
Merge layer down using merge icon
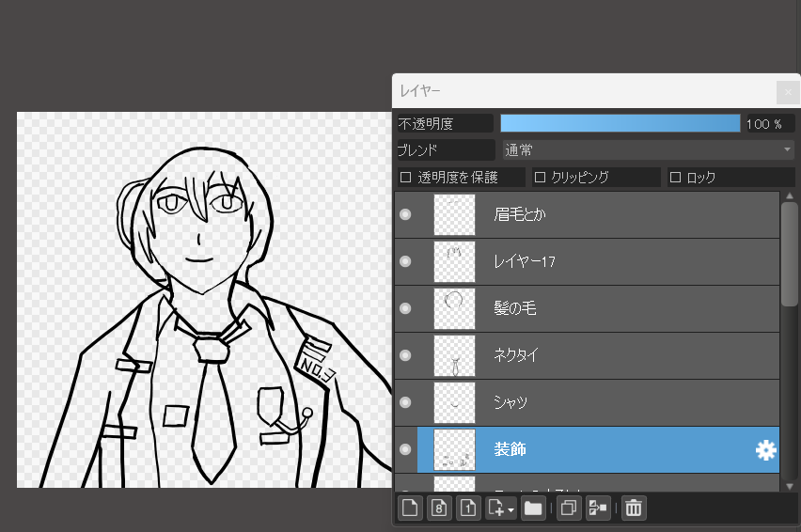click(597, 509)
